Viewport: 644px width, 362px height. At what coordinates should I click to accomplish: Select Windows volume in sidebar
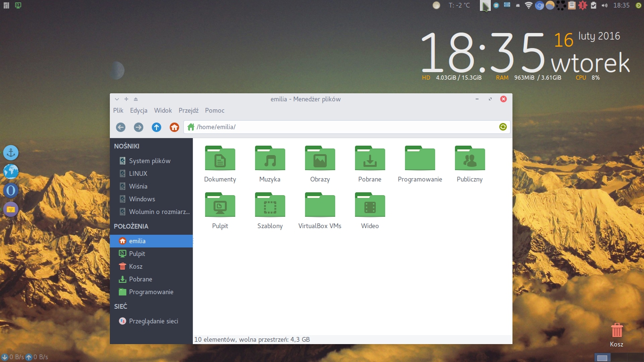click(142, 199)
